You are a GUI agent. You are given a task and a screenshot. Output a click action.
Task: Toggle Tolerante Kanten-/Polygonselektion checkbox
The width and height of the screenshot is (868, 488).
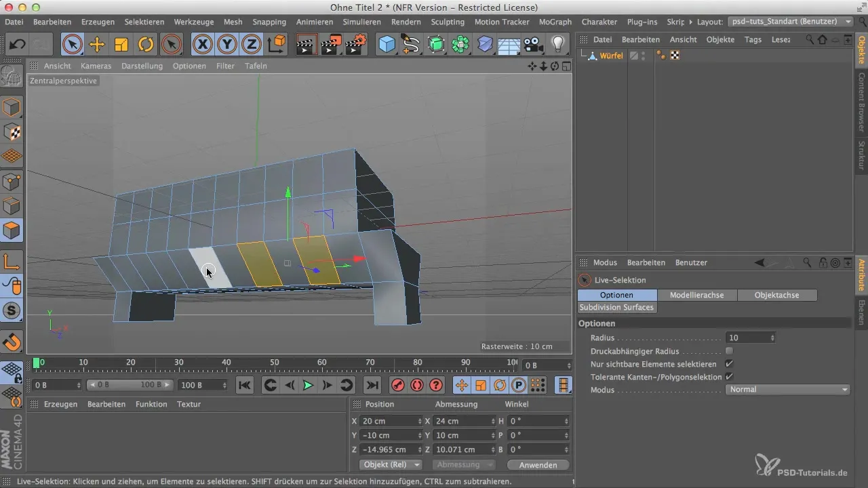(x=730, y=377)
